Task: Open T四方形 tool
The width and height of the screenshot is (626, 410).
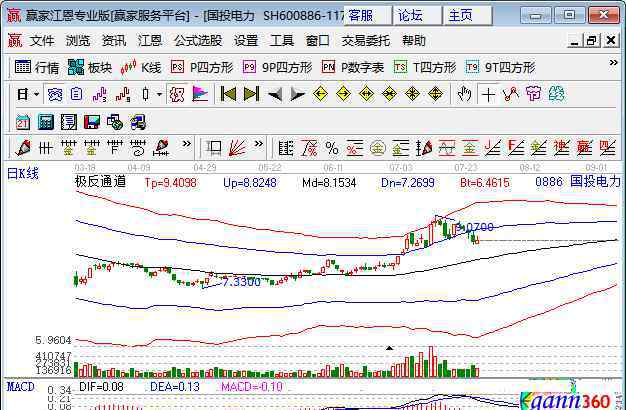Action: (x=424, y=67)
